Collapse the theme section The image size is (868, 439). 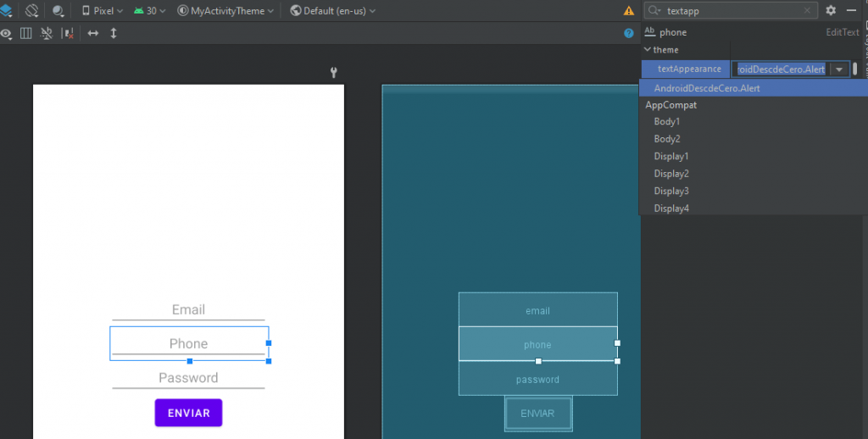point(647,49)
